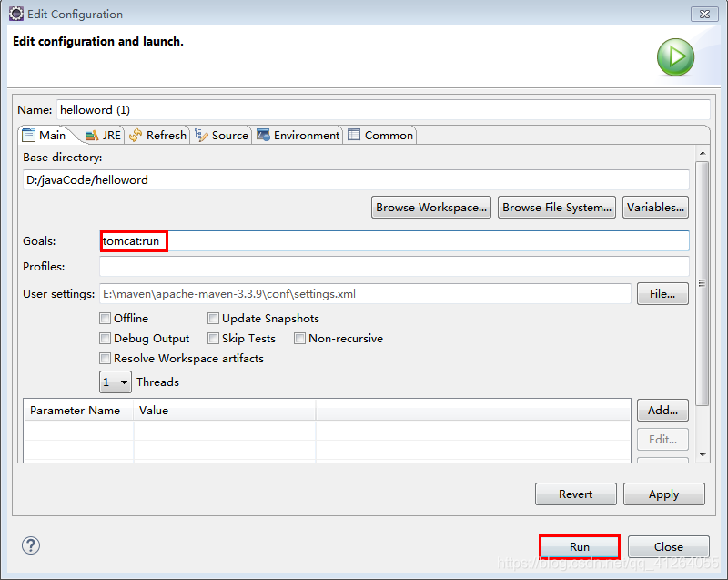Screen dimensions: 728x580
Task: Switch to the Environment tab
Action: 298,135
